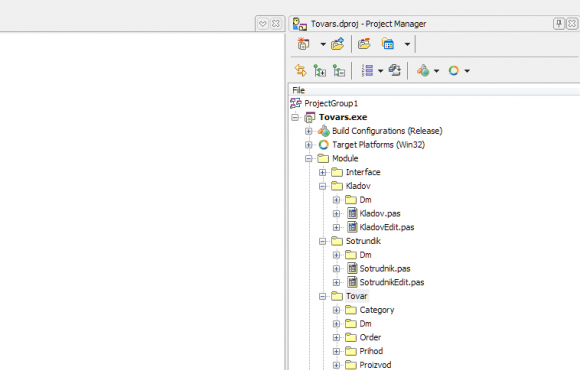Image resolution: width=580 pixels, height=370 pixels.
Task: Click the Add New Project icon
Action: 303,44
